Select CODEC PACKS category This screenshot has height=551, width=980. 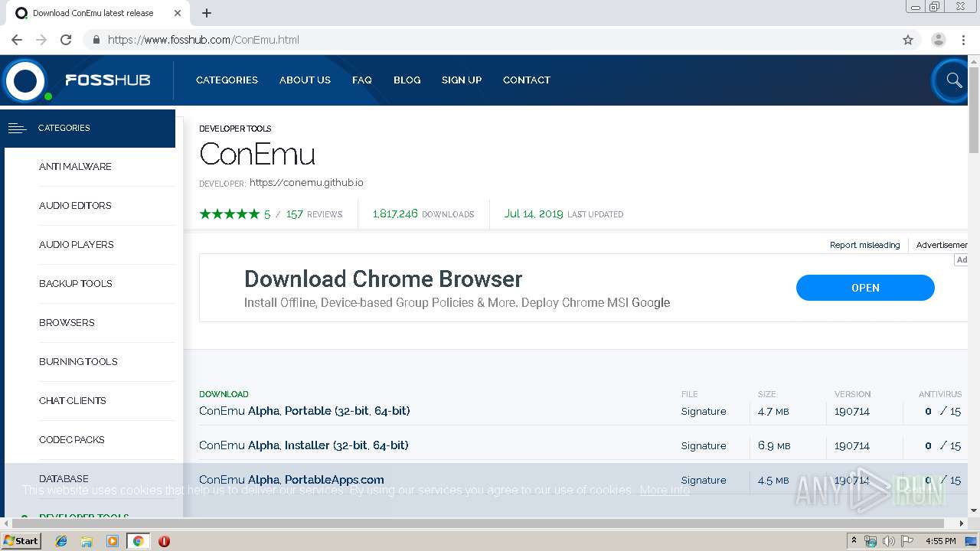(72, 439)
